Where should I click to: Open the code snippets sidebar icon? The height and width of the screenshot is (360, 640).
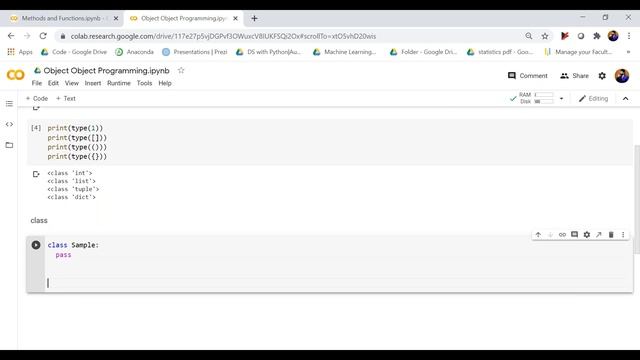click(9, 124)
